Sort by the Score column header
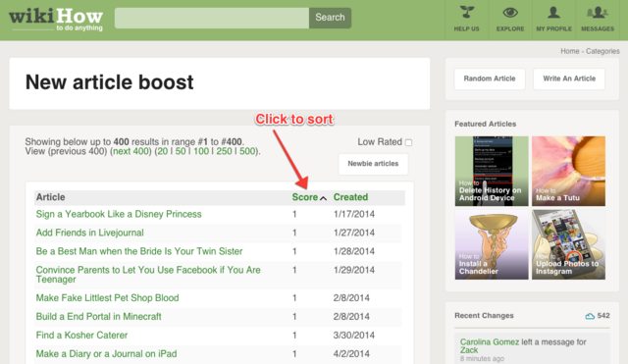Image resolution: width=628 pixels, height=364 pixels. click(305, 197)
